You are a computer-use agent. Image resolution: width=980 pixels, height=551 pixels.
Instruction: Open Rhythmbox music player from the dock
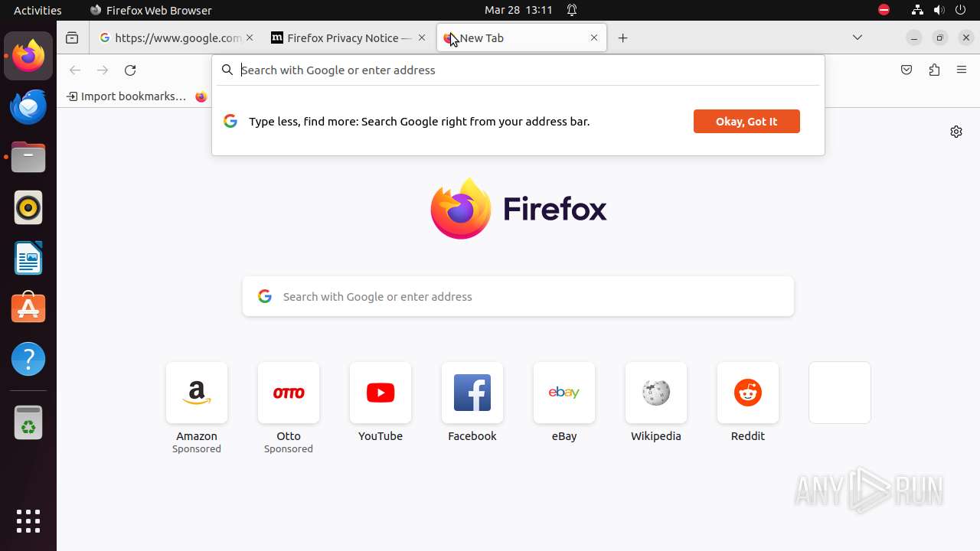28,207
